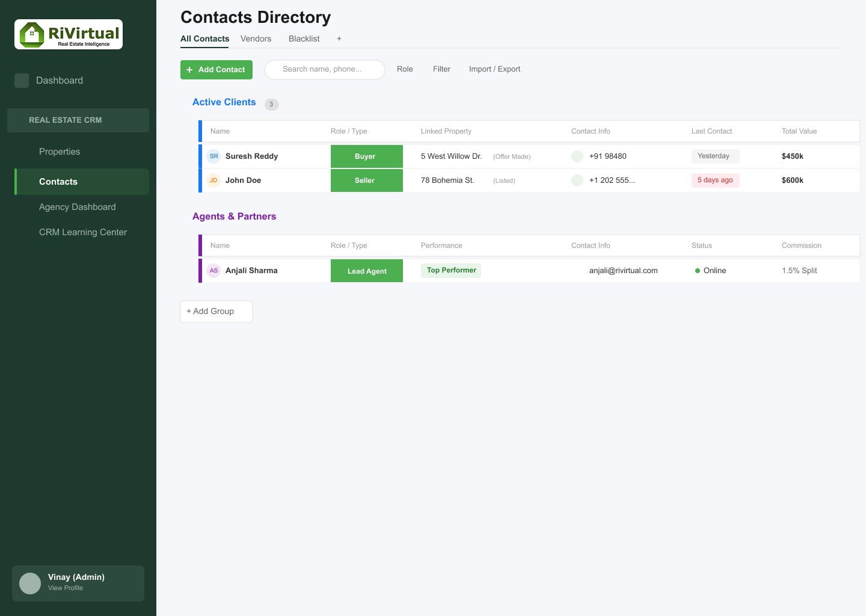This screenshot has height=616, width=866.
Task: Collapse the Real Estate CRM section
Action: click(78, 120)
